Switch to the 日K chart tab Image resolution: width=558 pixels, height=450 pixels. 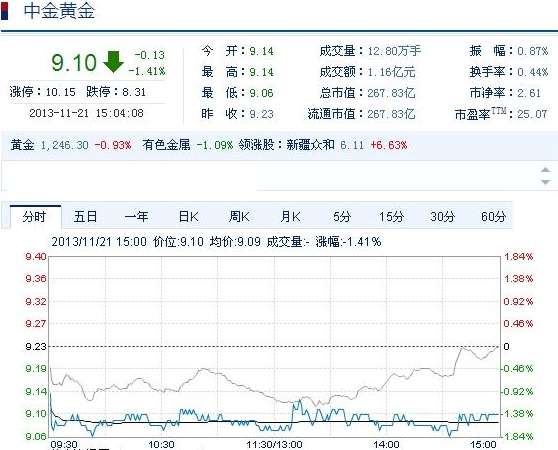pyautogui.click(x=188, y=216)
